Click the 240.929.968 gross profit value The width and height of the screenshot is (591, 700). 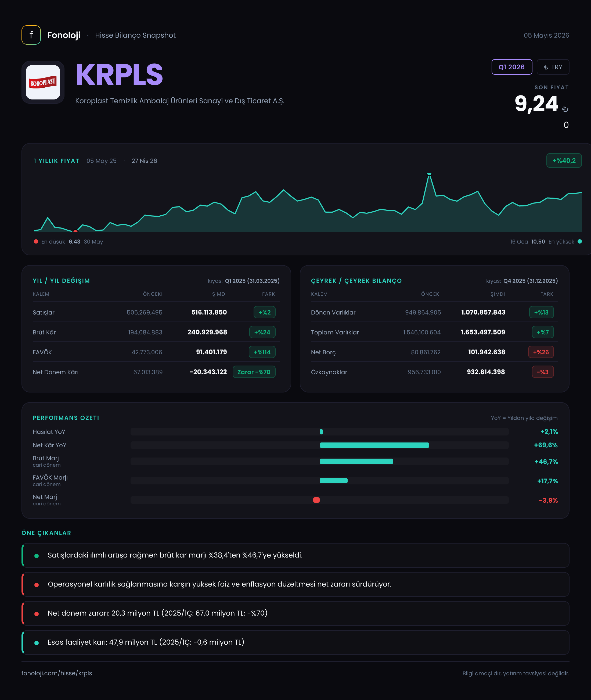click(x=207, y=332)
